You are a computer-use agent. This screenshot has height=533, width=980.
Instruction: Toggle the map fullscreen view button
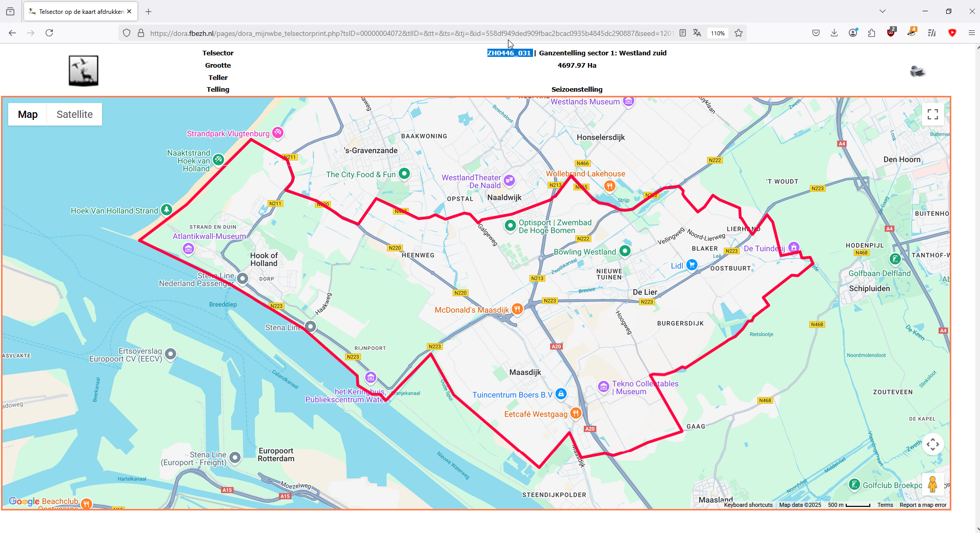click(x=933, y=114)
